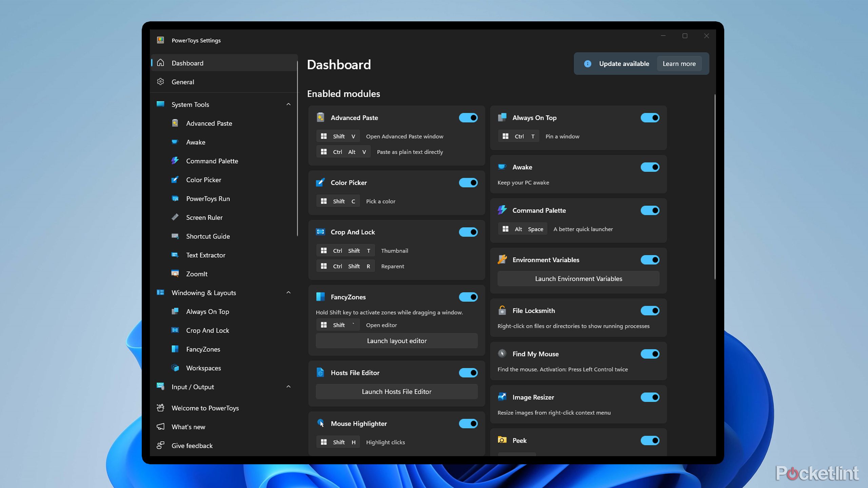Click the dashboard vertical scrollbar
The width and height of the screenshot is (868, 488).
[x=715, y=186]
